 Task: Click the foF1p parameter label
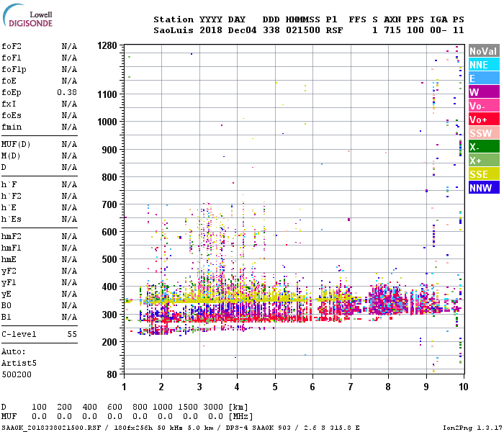pyautogui.click(x=14, y=69)
